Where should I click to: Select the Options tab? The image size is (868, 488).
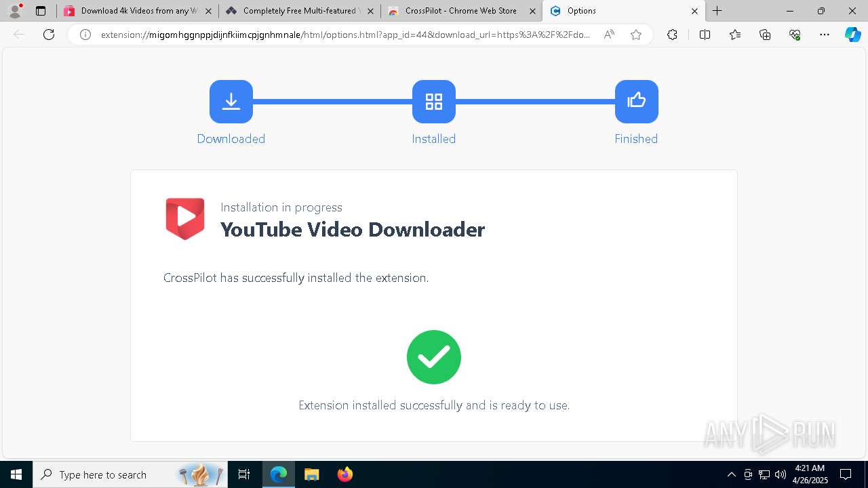tap(624, 11)
